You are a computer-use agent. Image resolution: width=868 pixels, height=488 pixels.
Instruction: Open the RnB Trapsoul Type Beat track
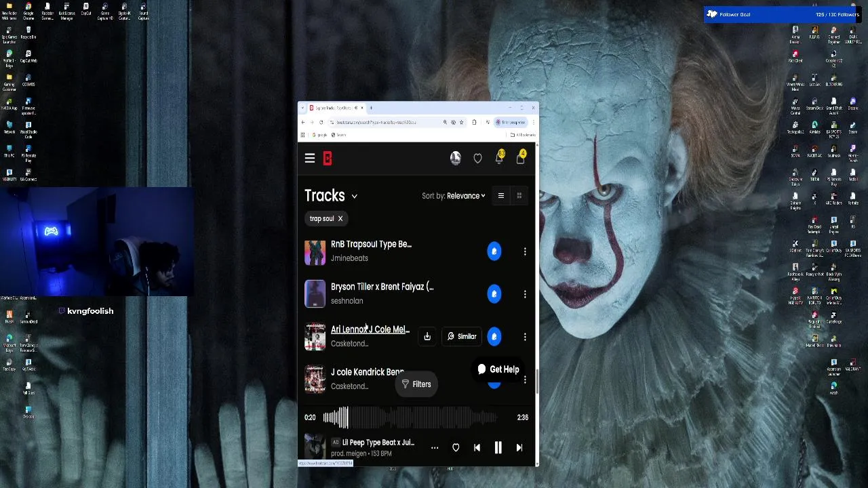pos(371,244)
